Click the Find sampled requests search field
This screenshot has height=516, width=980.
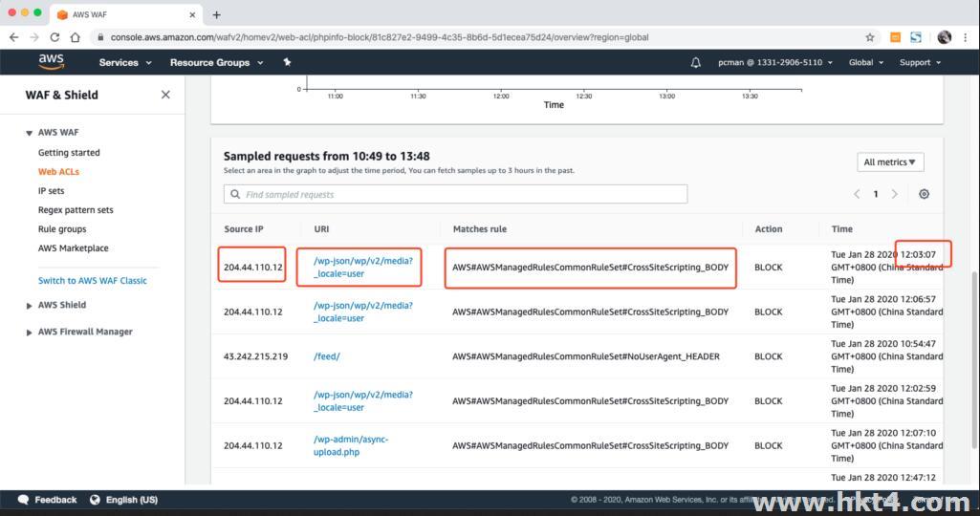pos(455,194)
